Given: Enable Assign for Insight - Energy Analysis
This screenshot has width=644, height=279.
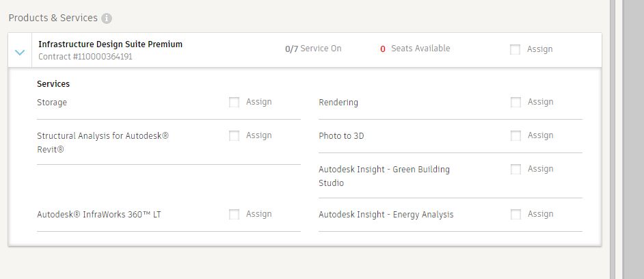Looking at the screenshot, I should (x=515, y=214).
